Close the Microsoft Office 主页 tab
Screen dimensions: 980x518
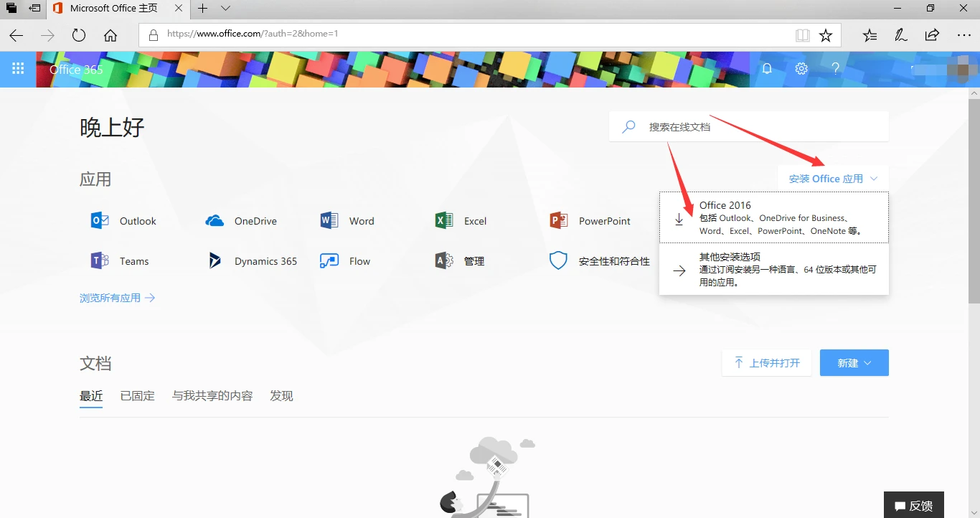coord(179,9)
